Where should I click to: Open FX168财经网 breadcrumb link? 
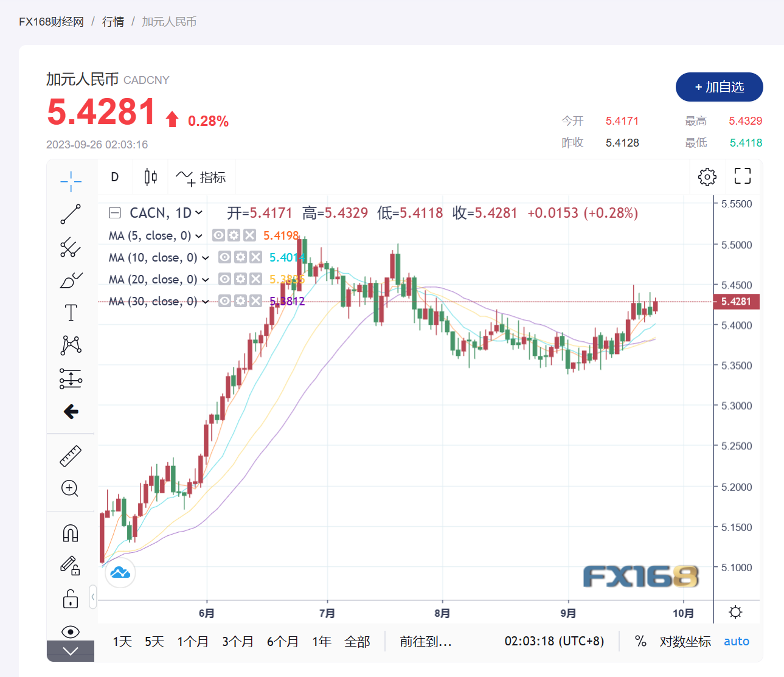pos(51,22)
